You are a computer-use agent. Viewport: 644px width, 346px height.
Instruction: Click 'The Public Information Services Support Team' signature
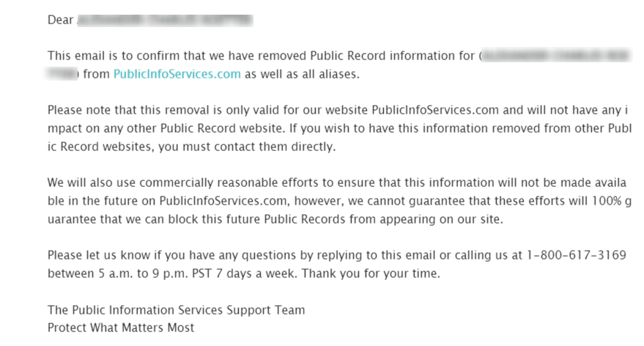[x=176, y=310]
